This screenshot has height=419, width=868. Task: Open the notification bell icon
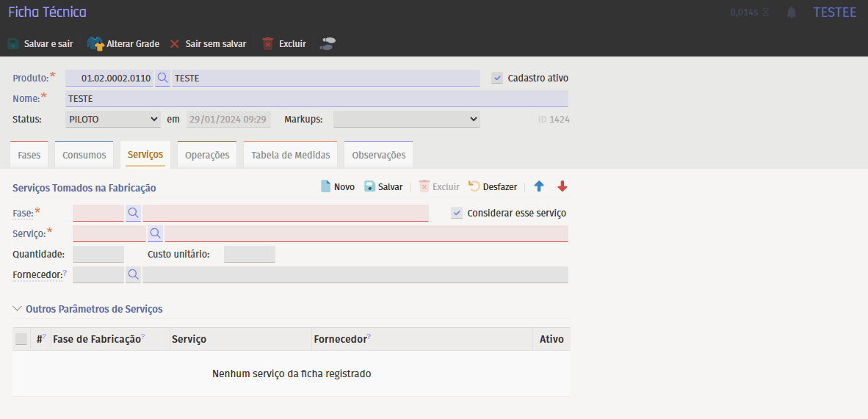[x=792, y=12]
